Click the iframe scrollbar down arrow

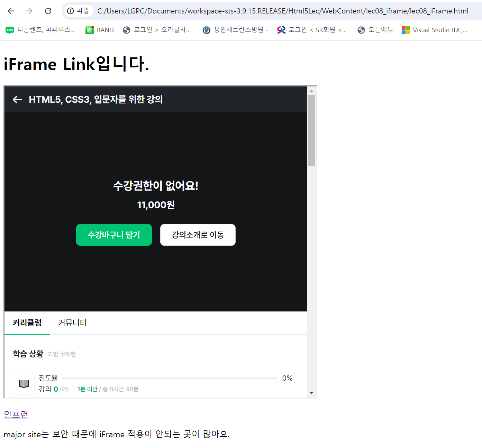point(312,393)
